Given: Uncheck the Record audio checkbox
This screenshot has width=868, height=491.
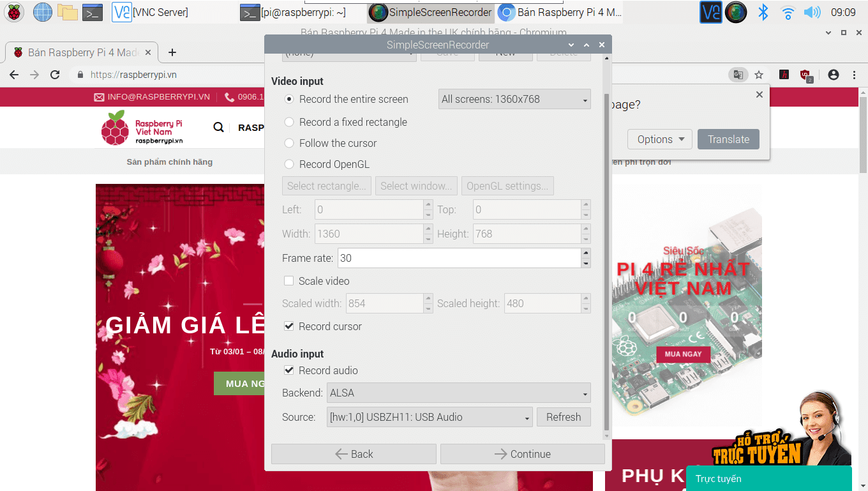Looking at the screenshot, I should [289, 370].
